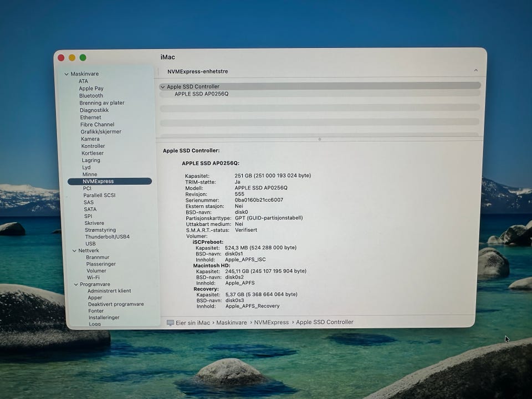532x399 pixels.
Task: Open the Bluetooth hardware section
Action: (x=91, y=96)
